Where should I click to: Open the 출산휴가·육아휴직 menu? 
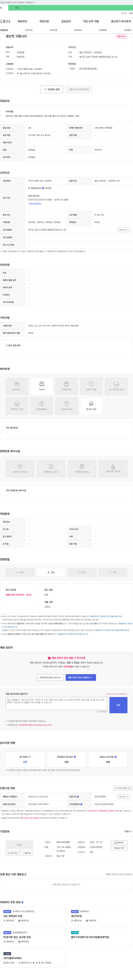click(121, 21)
